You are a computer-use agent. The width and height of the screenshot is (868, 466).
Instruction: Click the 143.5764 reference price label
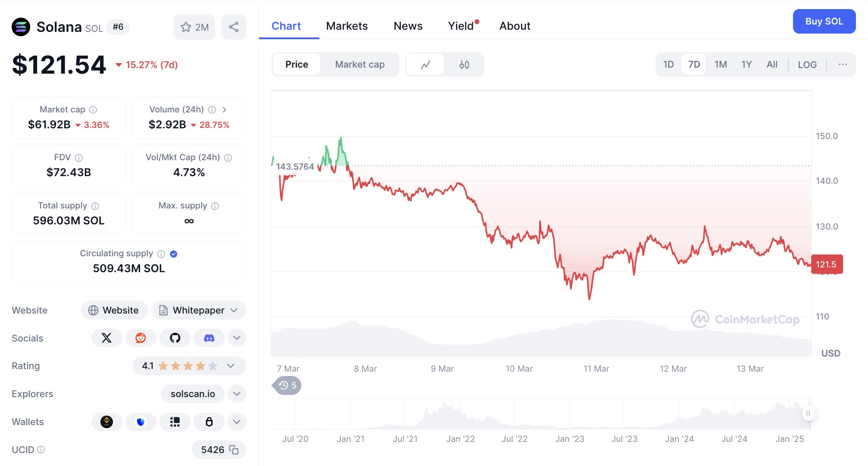tap(295, 167)
